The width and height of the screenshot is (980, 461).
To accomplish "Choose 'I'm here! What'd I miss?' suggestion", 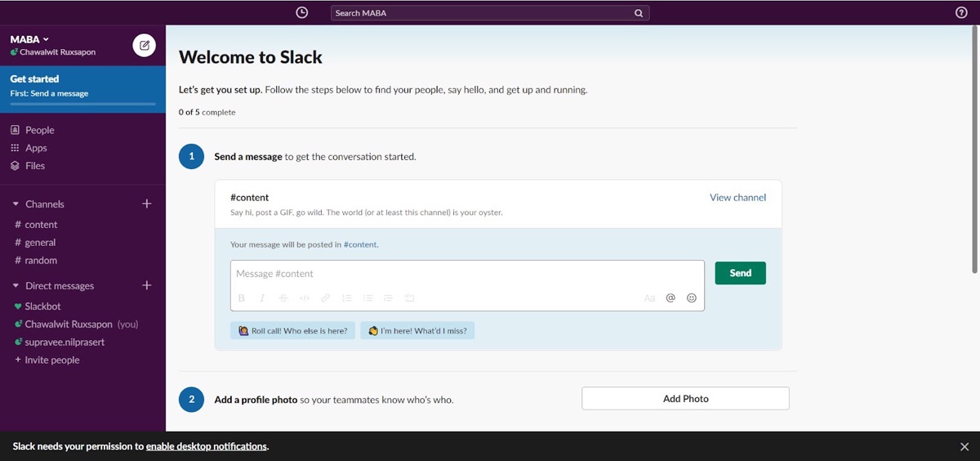I will click(418, 331).
